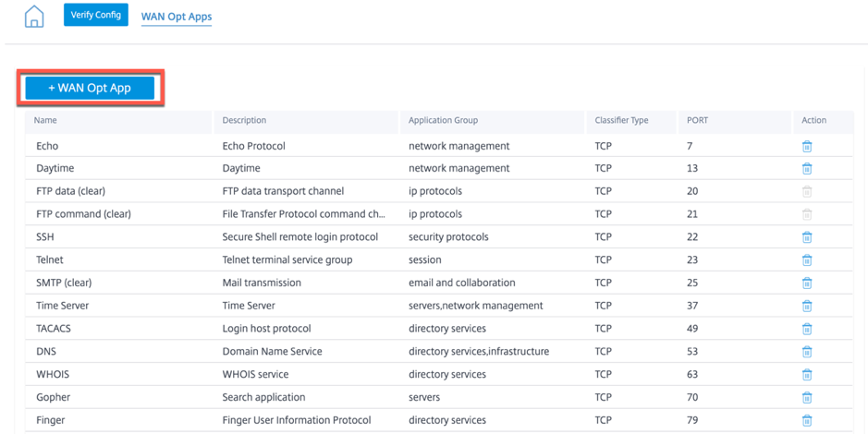Select the SMTP (clear) name cell
868x434 pixels.
point(64,283)
